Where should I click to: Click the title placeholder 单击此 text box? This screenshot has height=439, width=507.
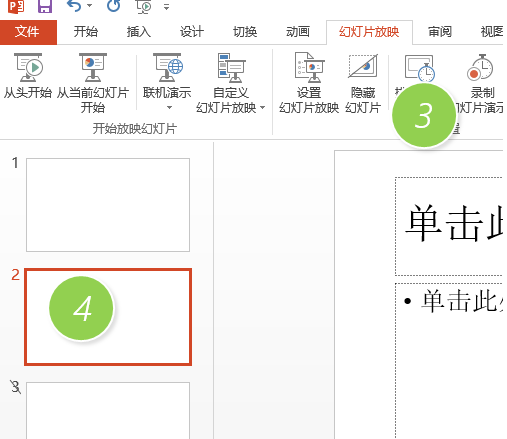[449, 227]
